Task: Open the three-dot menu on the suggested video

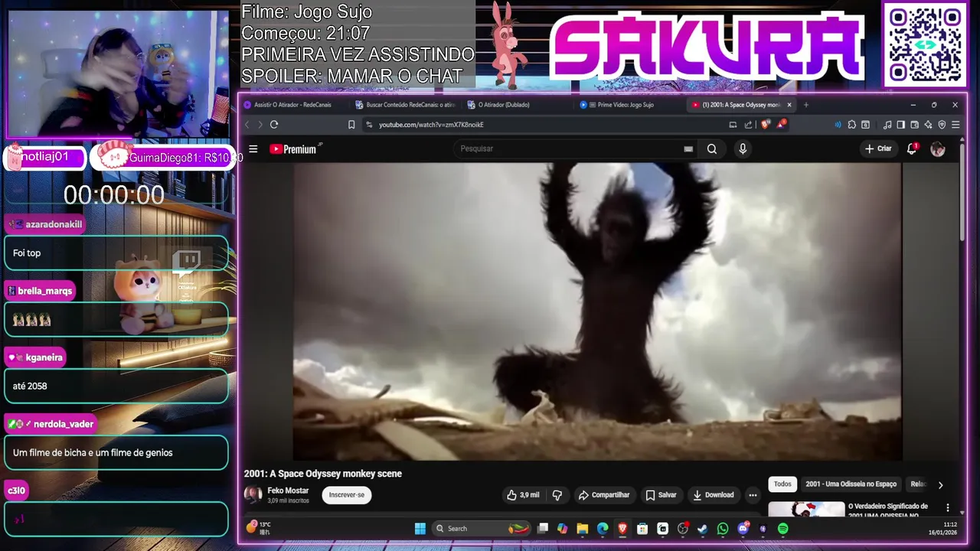Action: (947, 508)
